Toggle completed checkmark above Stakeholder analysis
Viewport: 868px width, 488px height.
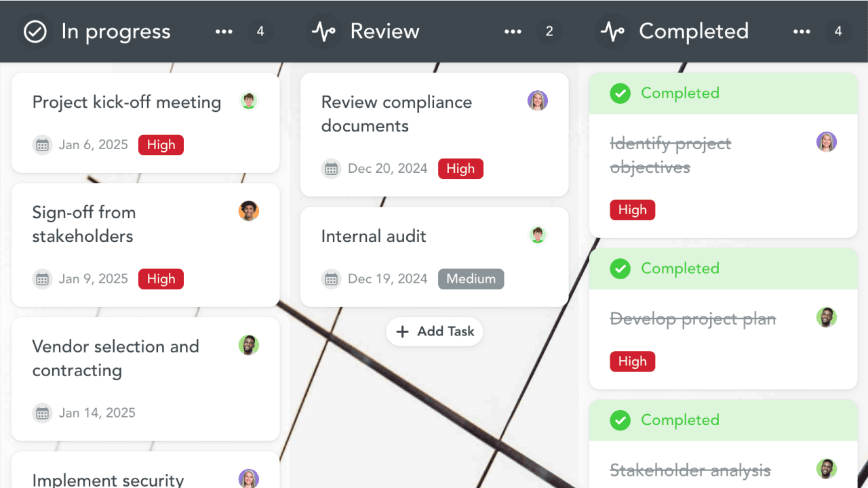coord(620,420)
